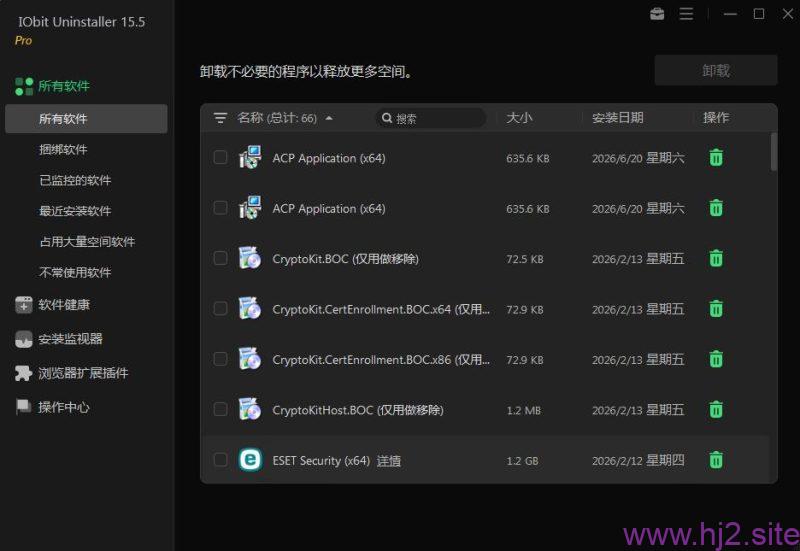Viewport: 800px width, 551px height.
Task: Select the CryptoKit.BOC (仅用做移除) name
Action: (345, 259)
